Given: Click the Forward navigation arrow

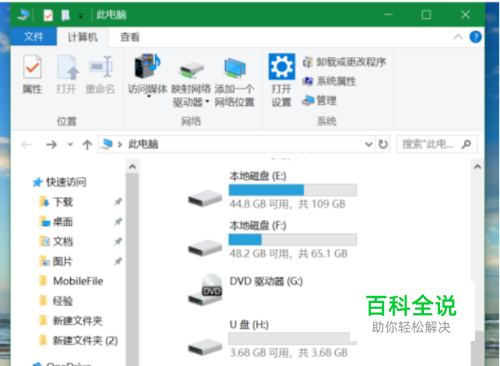Looking at the screenshot, I should pyautogui.click(x=51, y=144).
